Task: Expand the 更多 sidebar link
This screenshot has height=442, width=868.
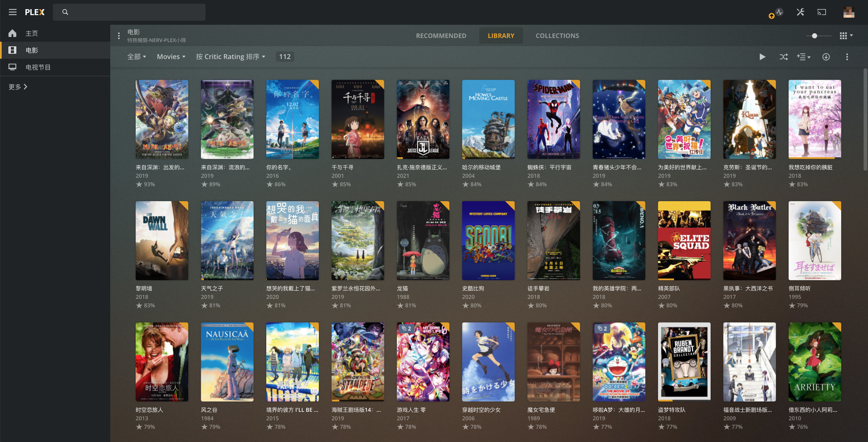Action: (x=18, y=87)
